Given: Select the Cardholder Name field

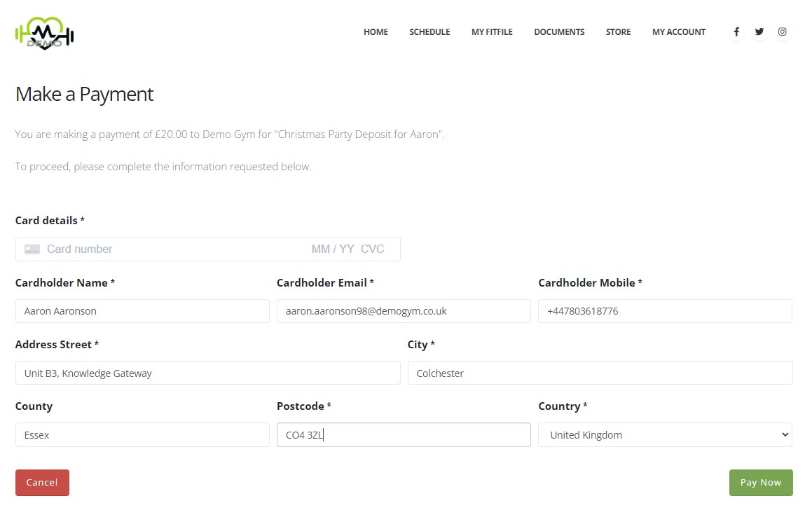Looking at the screenshot, I should tap(142, 311).
